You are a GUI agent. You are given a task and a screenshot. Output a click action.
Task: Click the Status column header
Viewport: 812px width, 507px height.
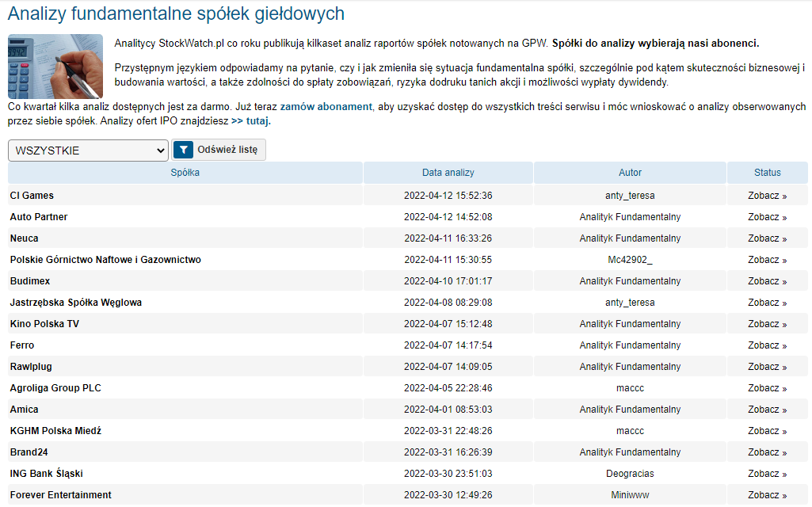point(767,173)
